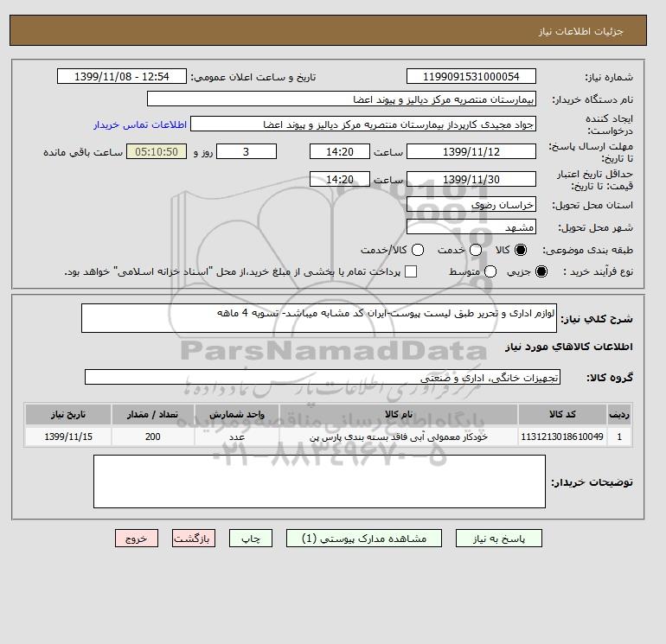Toggle the اسناد خزانه اسلامی payment checkbox
The width and height of the screenshot is (666, 644).
click(411, 271)
